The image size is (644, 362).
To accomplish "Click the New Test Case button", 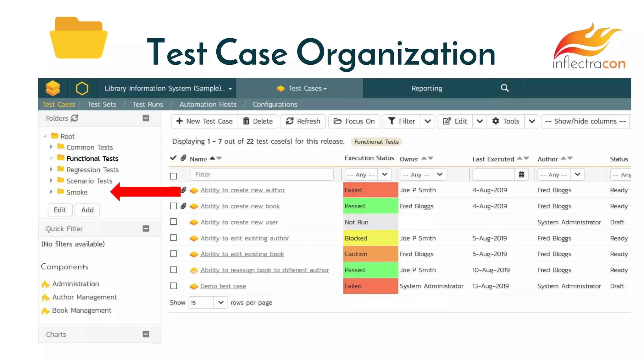I will coord(204,121).
